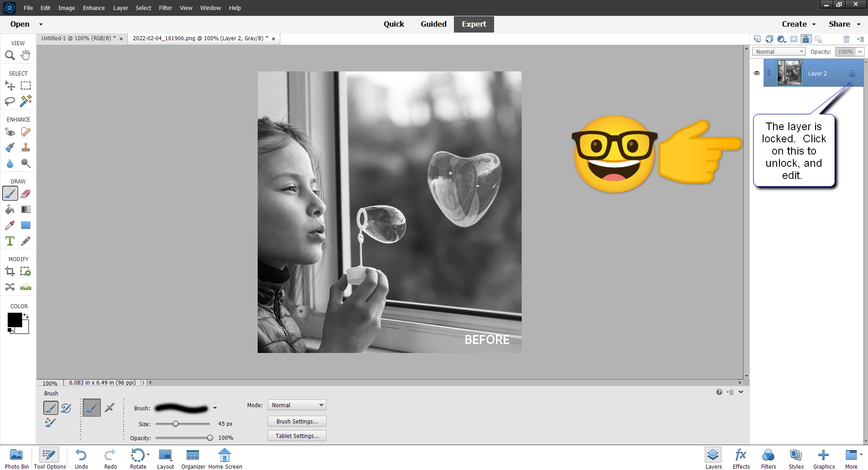Select the Color Picker eyedropper tool

tap(10, 225)
